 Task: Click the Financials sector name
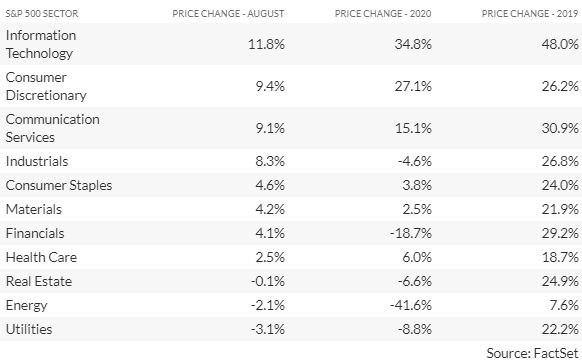(35, 233)
